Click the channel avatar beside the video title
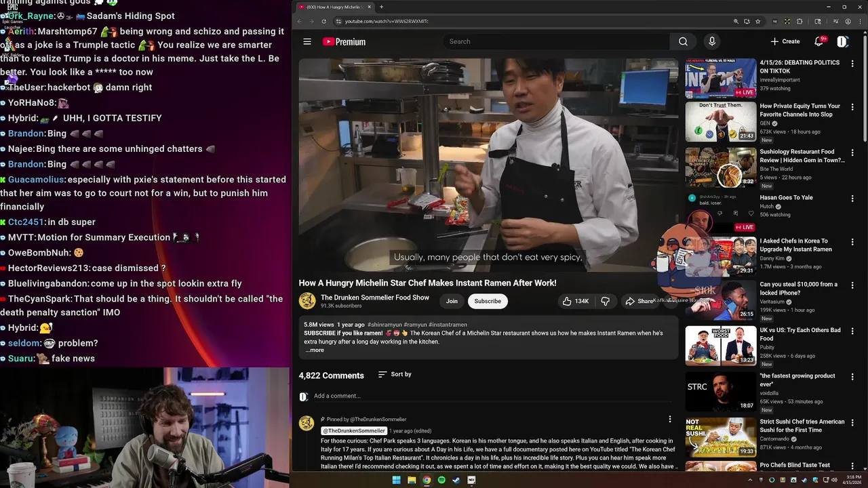Screen dimensions: 868x488 pyautogui.click(x=307, y=301)
